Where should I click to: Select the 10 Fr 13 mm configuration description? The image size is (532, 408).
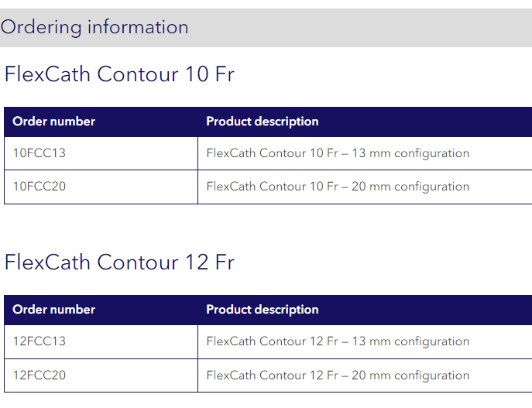[338, 153]
